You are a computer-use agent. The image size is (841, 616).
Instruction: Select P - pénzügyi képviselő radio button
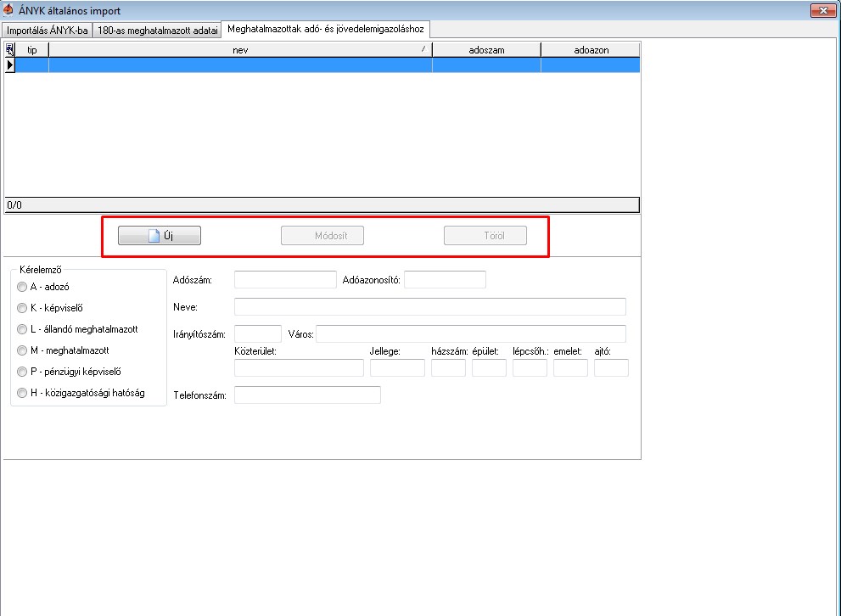pyautogui.click(x=22, y=372)
